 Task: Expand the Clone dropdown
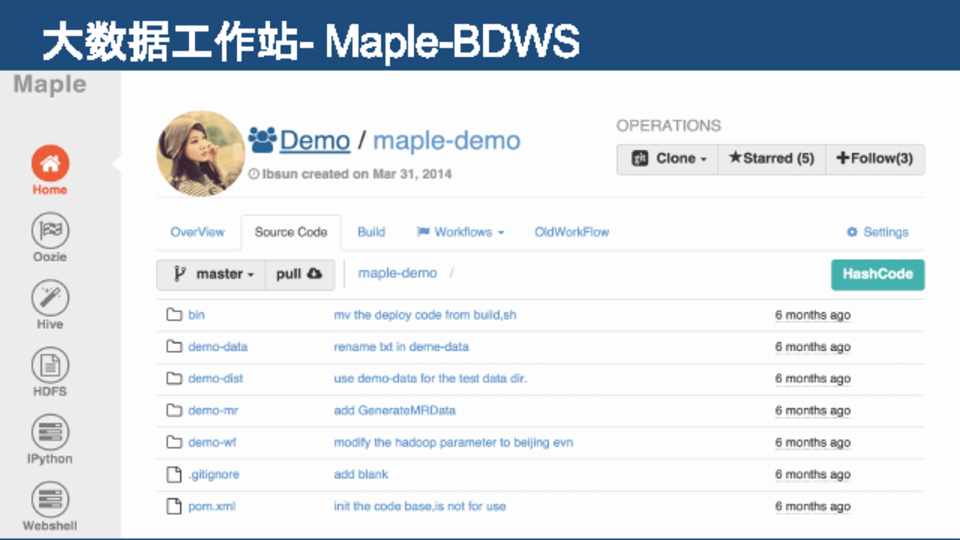[x=668, y=159]
